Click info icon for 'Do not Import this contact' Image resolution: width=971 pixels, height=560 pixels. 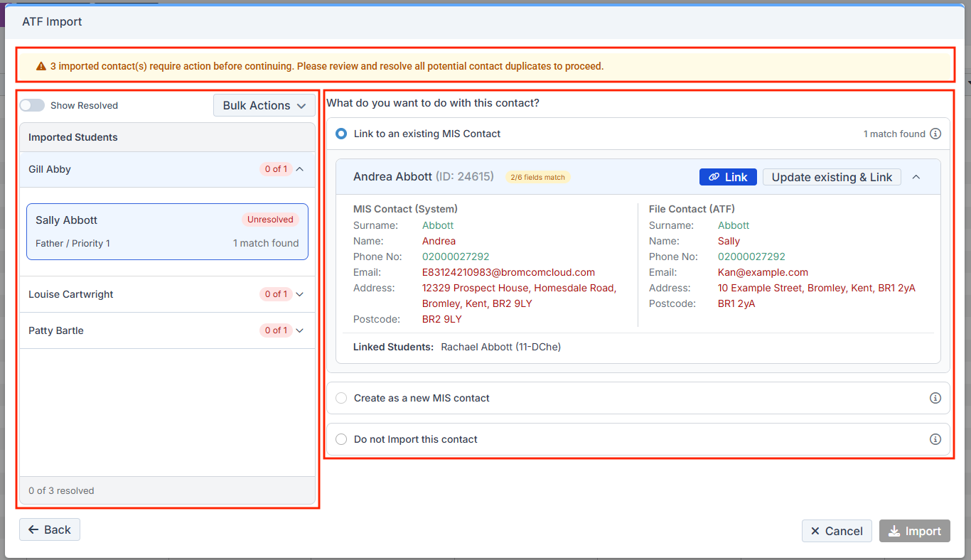935,439
